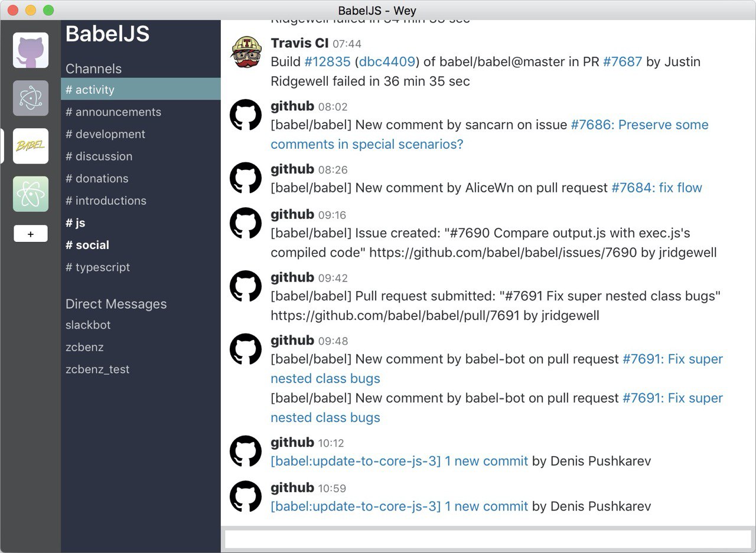Viewport: 756px width, 553px height.
Task: Click the Travis CI sender name
Action: (x=299, y=43)
